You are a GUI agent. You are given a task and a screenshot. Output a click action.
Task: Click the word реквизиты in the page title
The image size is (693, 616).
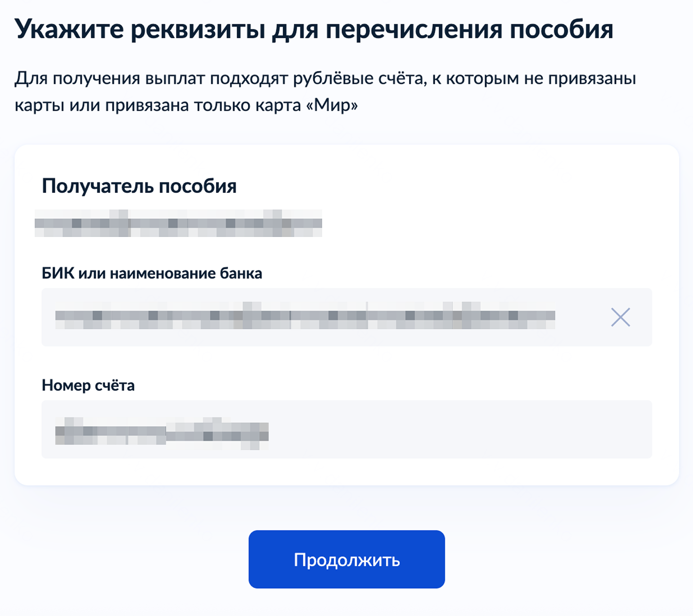(198, 30)
